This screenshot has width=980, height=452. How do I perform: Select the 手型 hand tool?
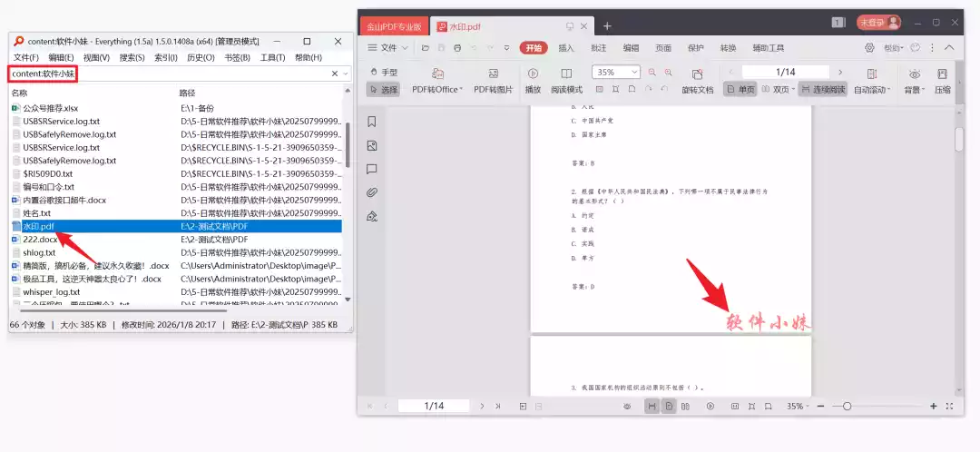tap(384, 73)
